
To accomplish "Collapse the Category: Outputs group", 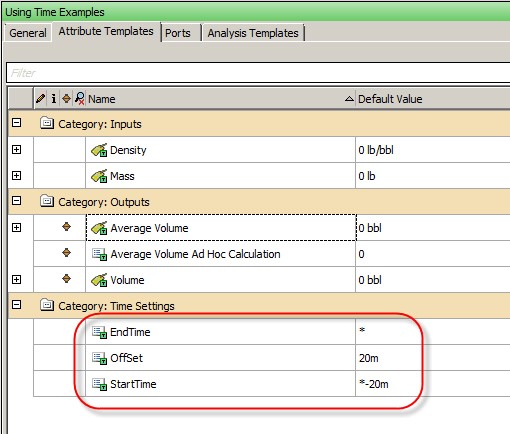I will coord(16,201).
